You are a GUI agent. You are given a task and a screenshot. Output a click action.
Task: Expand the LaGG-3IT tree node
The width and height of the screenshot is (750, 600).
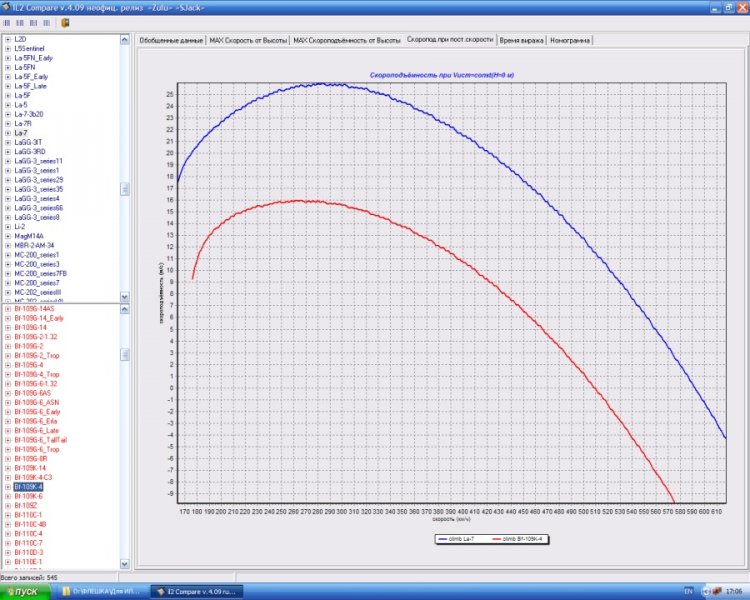(8, 142)
